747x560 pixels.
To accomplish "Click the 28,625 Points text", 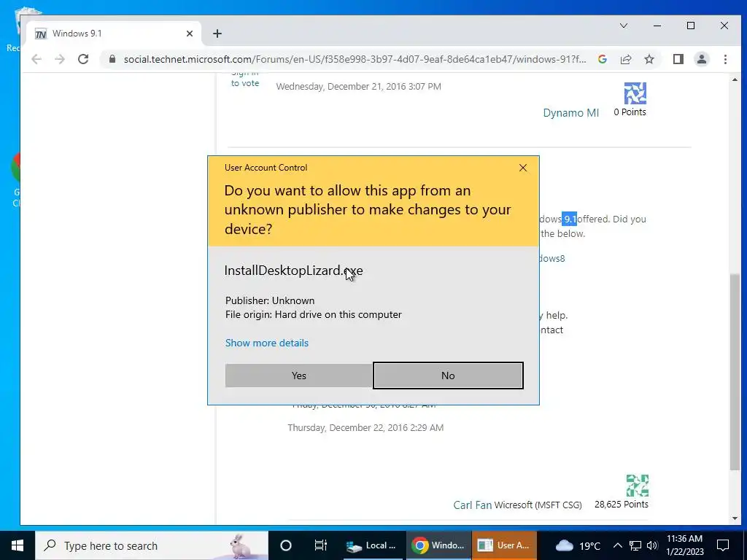I will [622, 505].
